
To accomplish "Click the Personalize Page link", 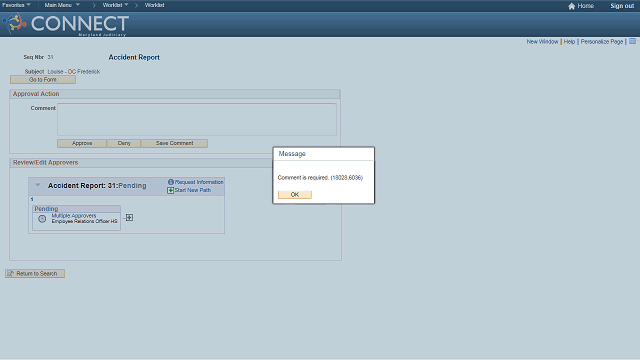I will [x=602, y=42].
